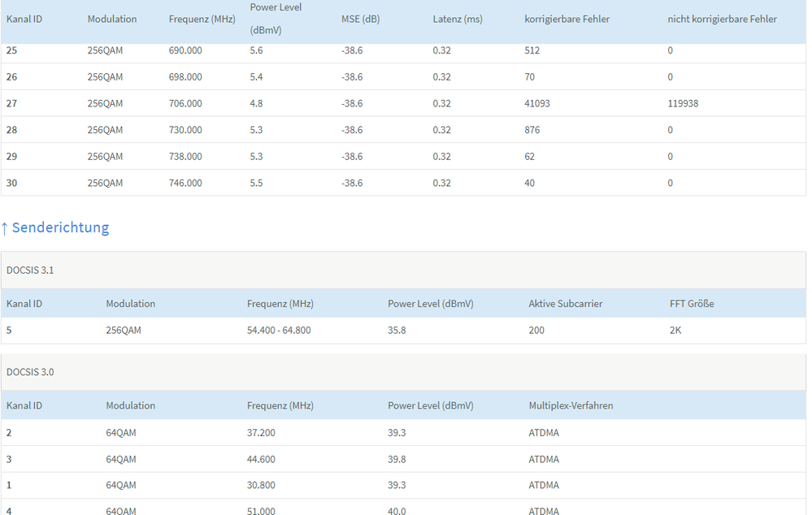Click the 119938 uncorrectable errors value
Viewport: 812px width, 515px height.
click(x=683, y=103)
